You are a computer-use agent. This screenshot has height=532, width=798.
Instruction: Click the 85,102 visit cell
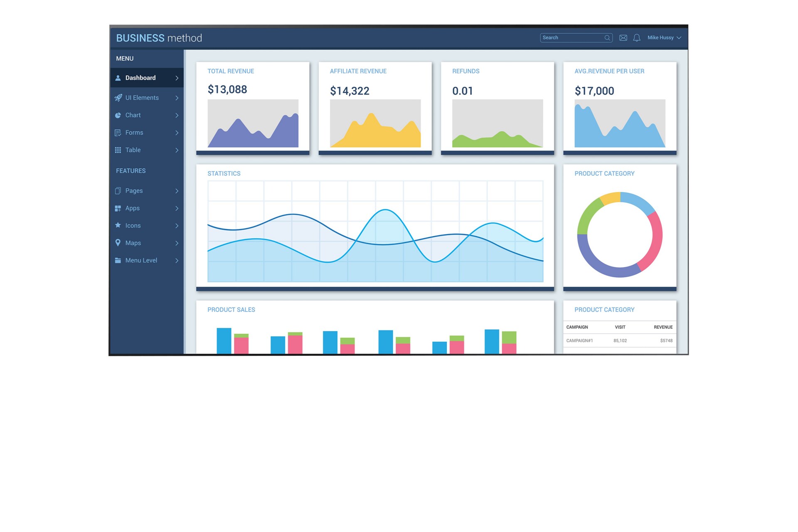click(x=620, y=341)
